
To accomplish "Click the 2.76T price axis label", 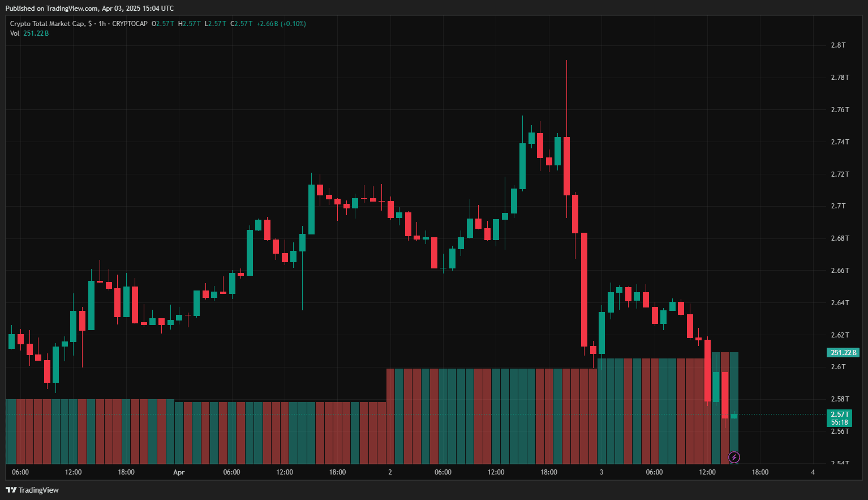I will click(x=840, y=110).
